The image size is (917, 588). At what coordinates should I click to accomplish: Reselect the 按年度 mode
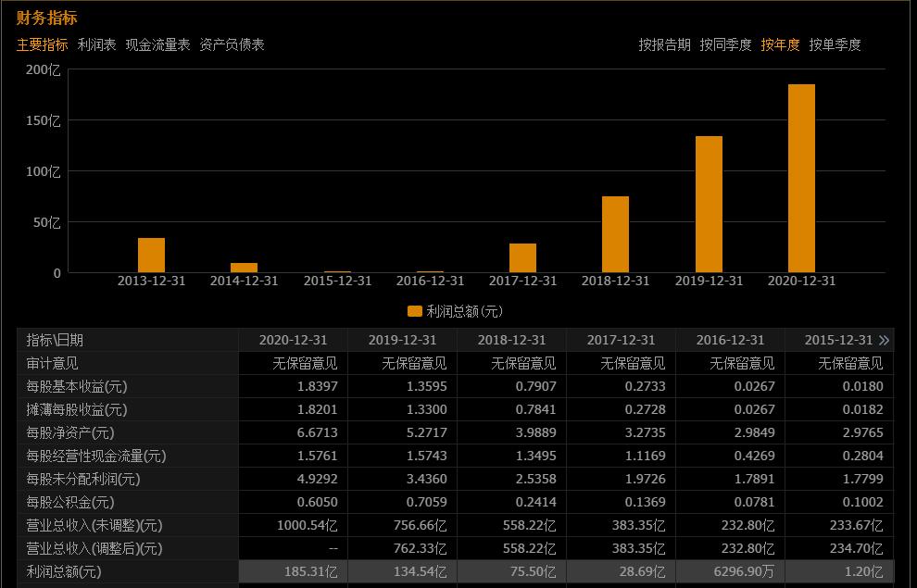pos(783,44)
